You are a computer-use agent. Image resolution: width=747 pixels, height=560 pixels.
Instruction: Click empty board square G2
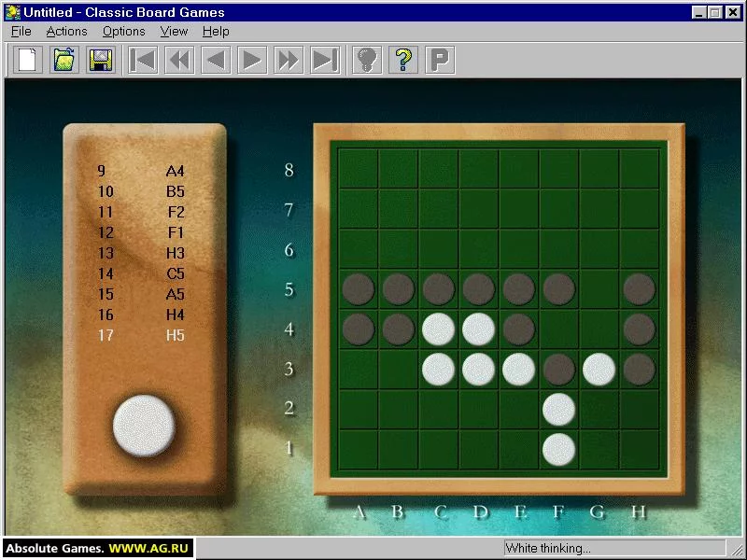coord(599,409)
